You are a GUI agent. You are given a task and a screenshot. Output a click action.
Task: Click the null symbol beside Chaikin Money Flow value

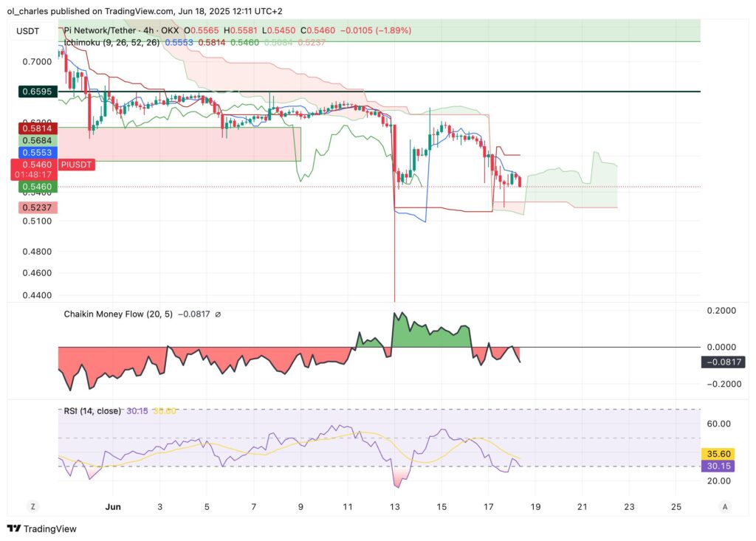point(218,314)
